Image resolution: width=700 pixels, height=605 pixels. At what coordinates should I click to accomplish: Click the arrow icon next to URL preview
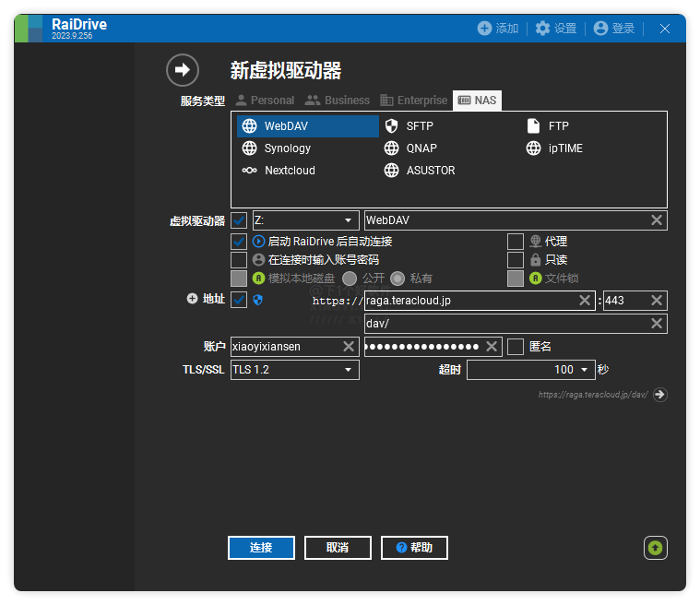pos(659,395)
